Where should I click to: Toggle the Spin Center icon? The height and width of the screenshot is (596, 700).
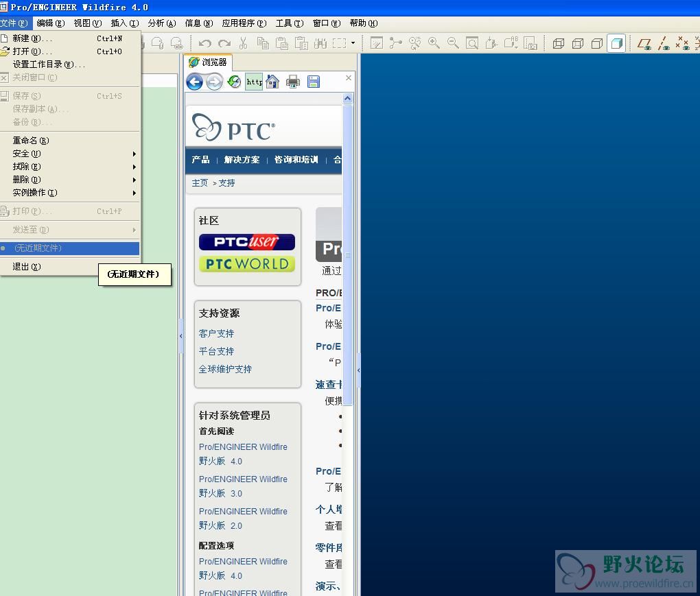395,43
